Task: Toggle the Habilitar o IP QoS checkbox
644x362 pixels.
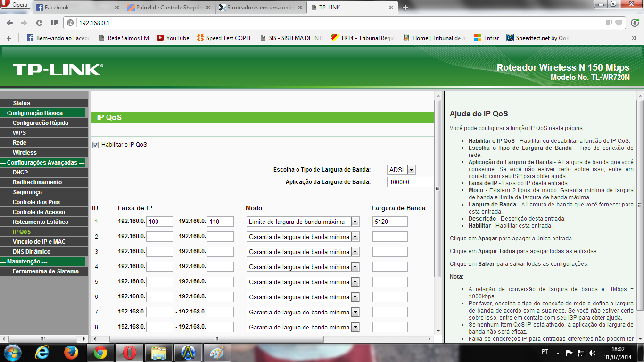Action: 96,145
